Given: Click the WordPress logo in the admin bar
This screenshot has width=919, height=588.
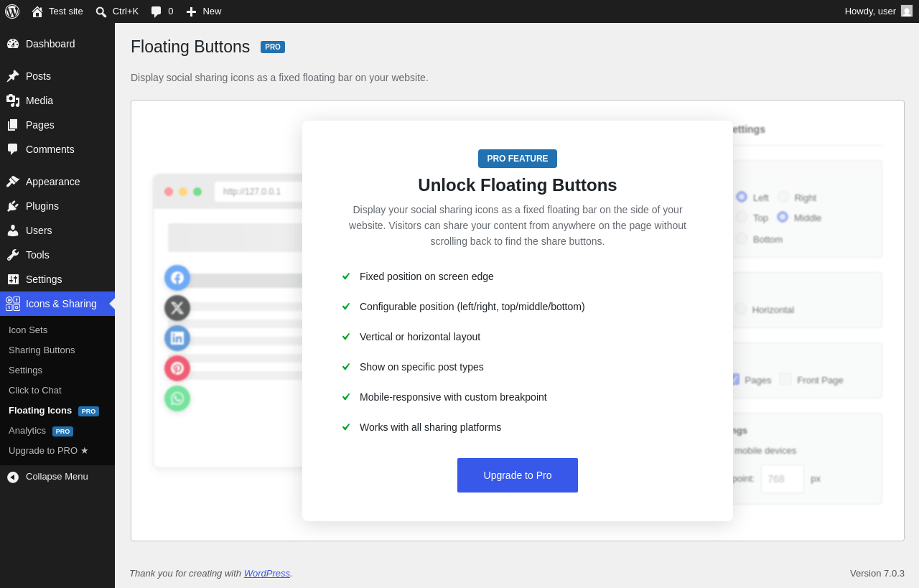Looking at the screenshot, I should click(12, 11).
